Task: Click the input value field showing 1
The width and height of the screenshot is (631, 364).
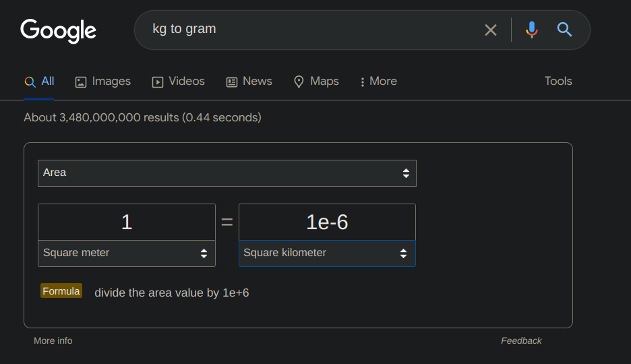Action: 127,222
